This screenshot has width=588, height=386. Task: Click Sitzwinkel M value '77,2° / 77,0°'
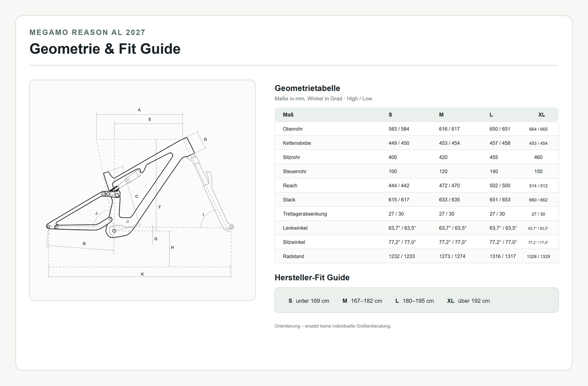point(453,242)
